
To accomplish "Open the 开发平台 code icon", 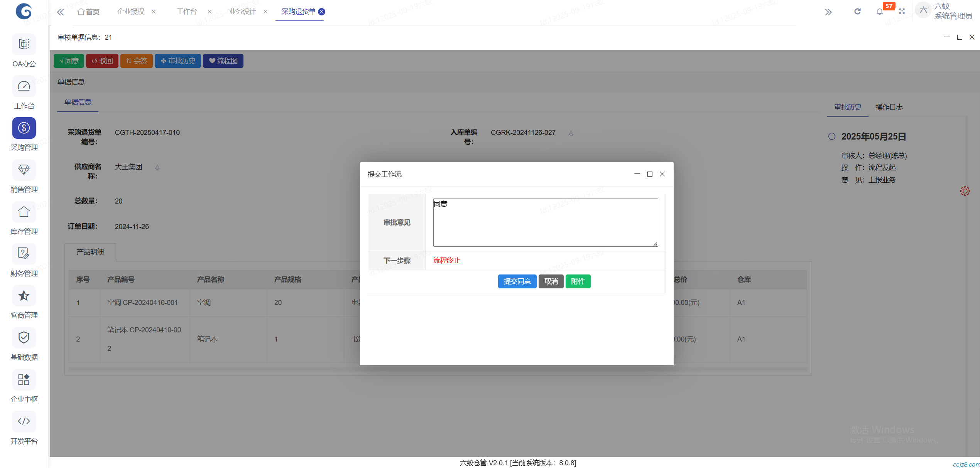I will pos(24,421).
